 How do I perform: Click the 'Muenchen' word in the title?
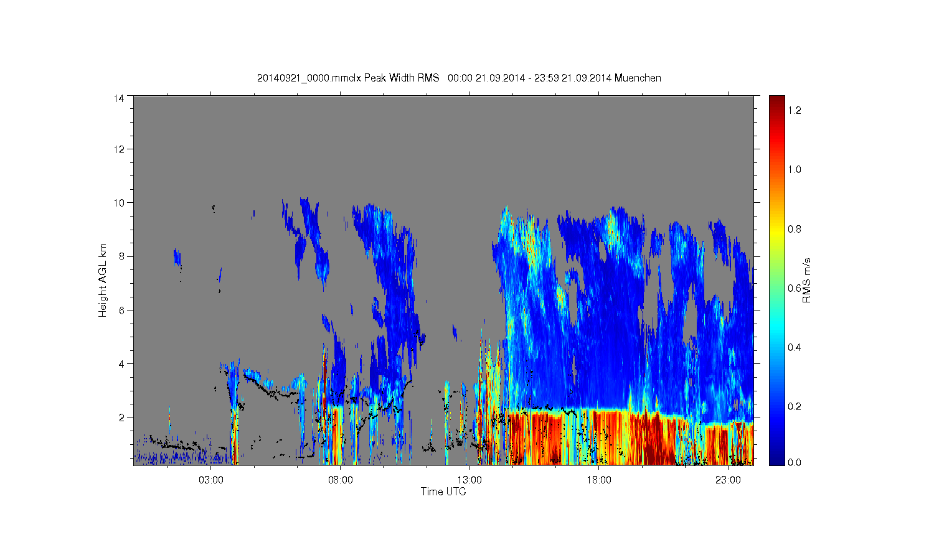click(x=638, y=78)
